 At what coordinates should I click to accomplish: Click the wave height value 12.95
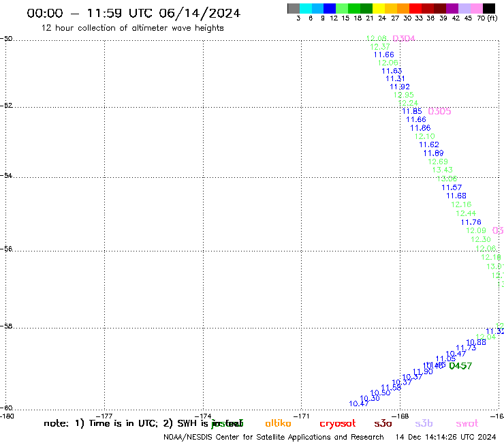click(x=404, y=95)
